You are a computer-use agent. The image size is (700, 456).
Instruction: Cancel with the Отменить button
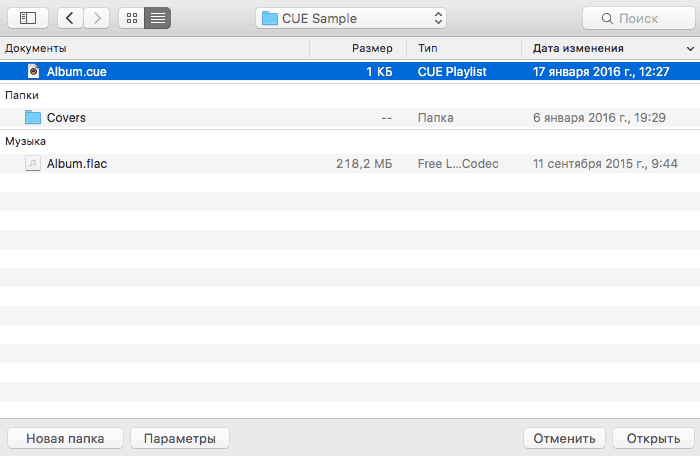tap(564, 438)
